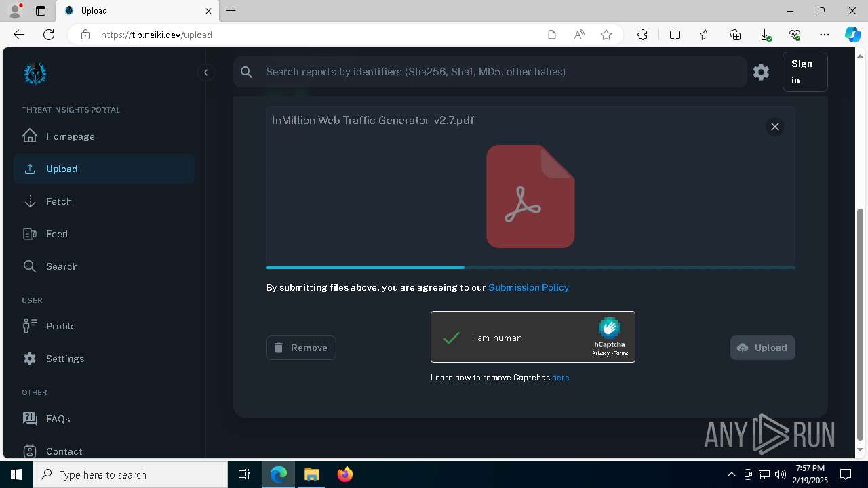Open Task View
The image size is (868, 488).
coord(244,474)
